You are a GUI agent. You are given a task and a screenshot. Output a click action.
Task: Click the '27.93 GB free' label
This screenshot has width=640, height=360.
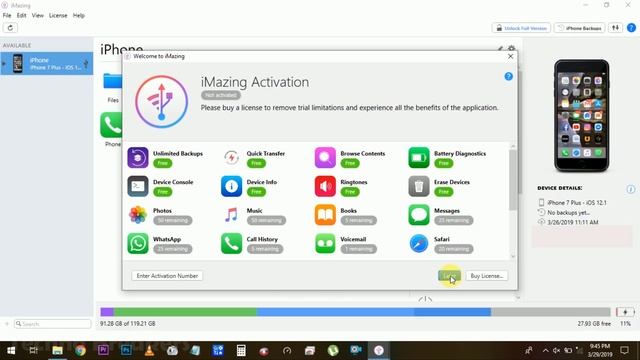tap(594, 323)
